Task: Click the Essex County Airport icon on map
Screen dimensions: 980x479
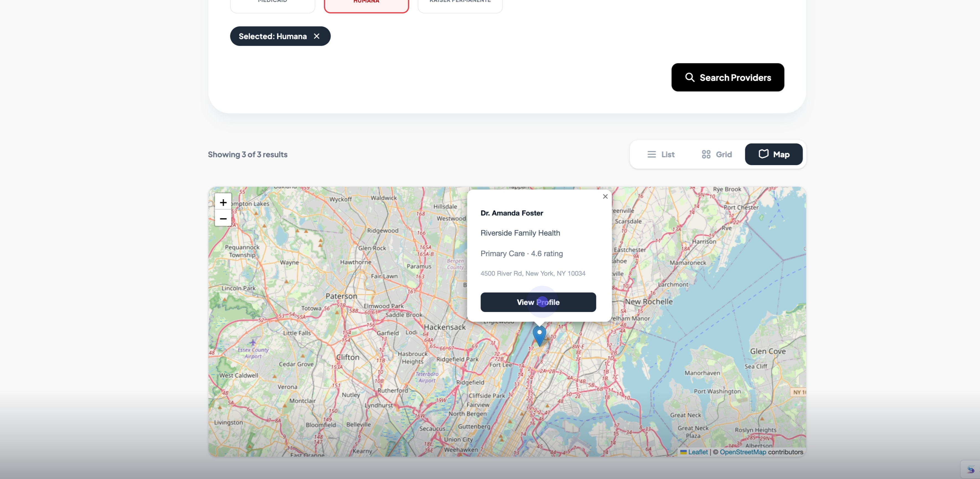Action: click(x=253, y=342)
